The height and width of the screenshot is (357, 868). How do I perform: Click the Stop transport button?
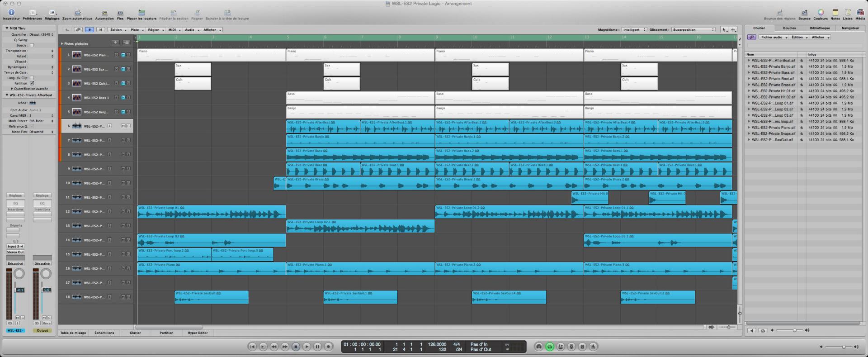(x=296, y=347)
